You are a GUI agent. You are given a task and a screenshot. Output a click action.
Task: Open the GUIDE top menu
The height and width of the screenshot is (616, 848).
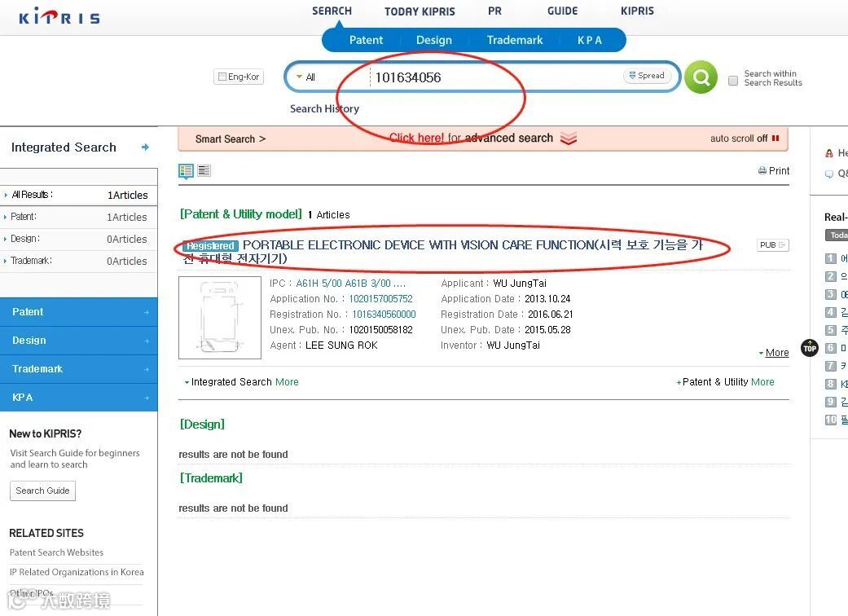coord(562,11)
